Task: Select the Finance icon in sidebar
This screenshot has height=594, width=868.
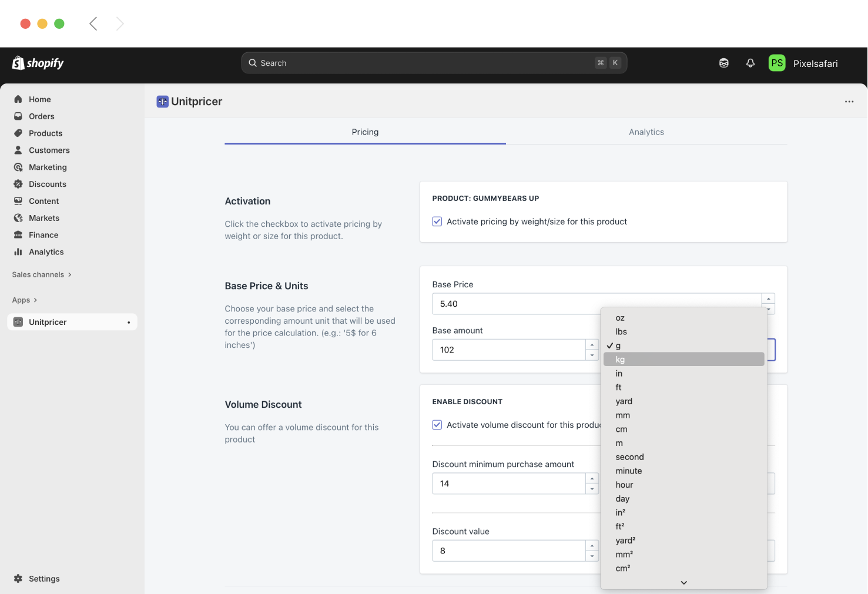Action: click(x=19, y=234)
